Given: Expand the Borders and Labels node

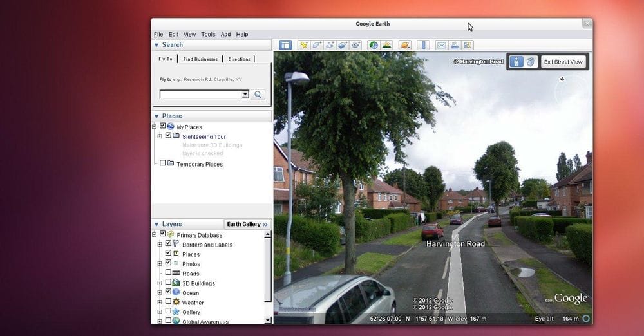Looking at the screenshot, I should tap(160, 245).
